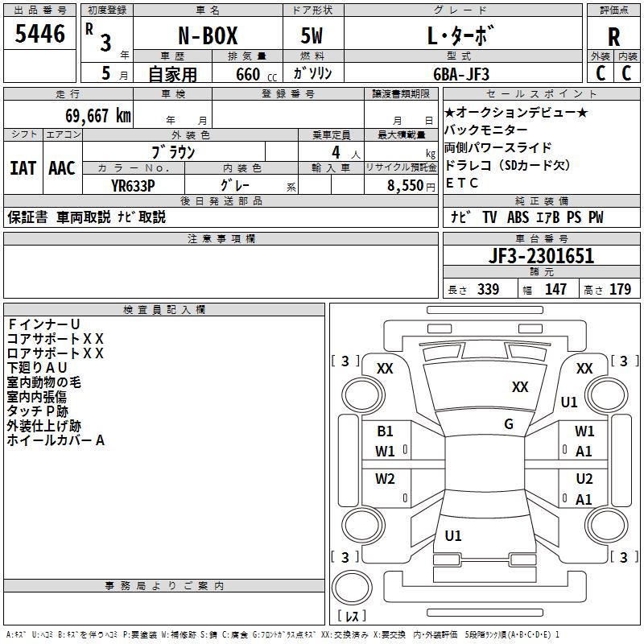
Task: Click the ドラレコ sales point line
Action: pyautogui.click(x=506, y=165)
